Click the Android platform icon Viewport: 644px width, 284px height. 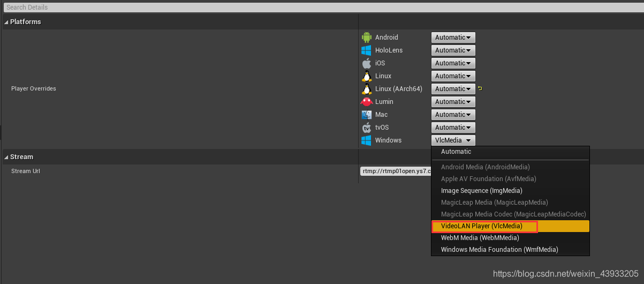tap(366, 38)
